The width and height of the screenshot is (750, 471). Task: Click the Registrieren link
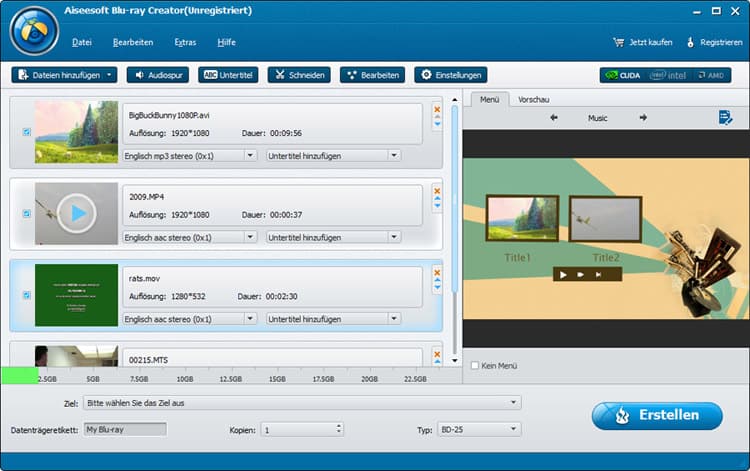pos(715,42)
